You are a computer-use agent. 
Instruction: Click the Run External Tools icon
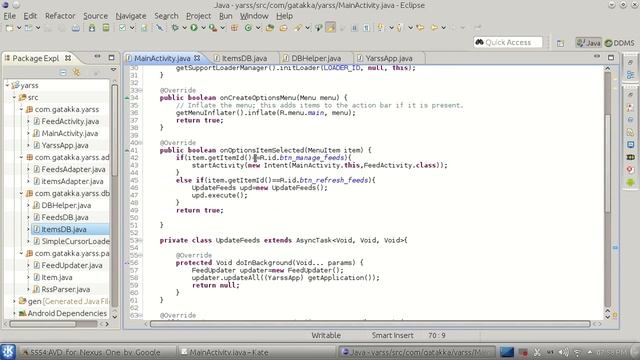(213, 28)
